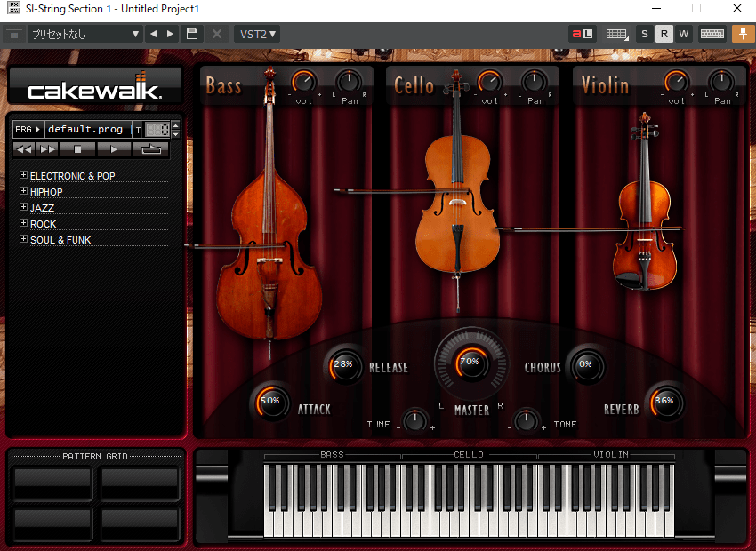Click the plugin menu icon in the toolbar
This screenshot has height=551, width=756.
tap(14, 34)
